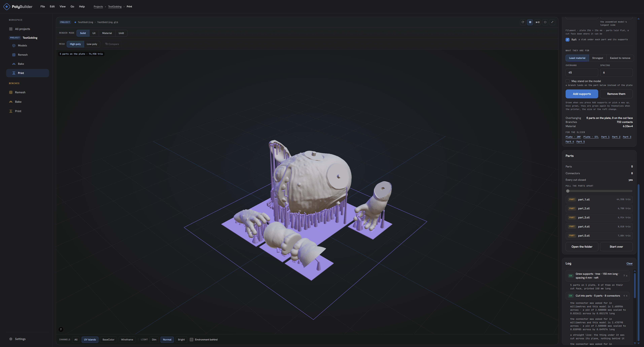Click the Clear link in Log panel

pyautogui.click(x=630, y=264)
